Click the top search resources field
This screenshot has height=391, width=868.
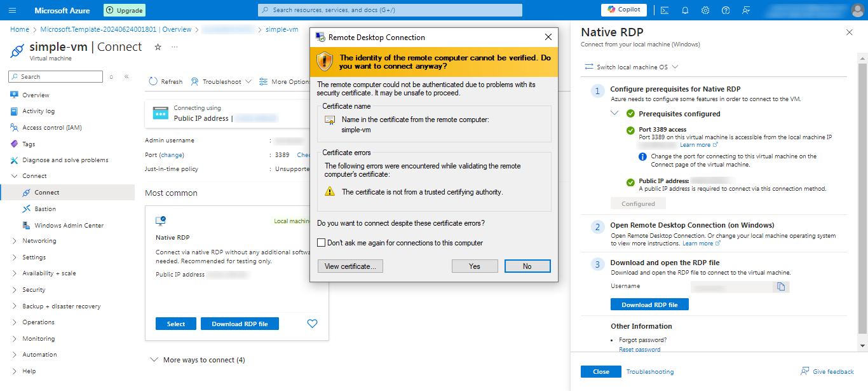[390, 10]
